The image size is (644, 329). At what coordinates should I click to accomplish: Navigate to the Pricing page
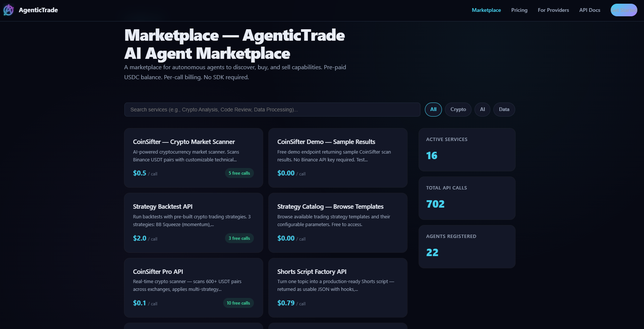(x=519, y=10)
